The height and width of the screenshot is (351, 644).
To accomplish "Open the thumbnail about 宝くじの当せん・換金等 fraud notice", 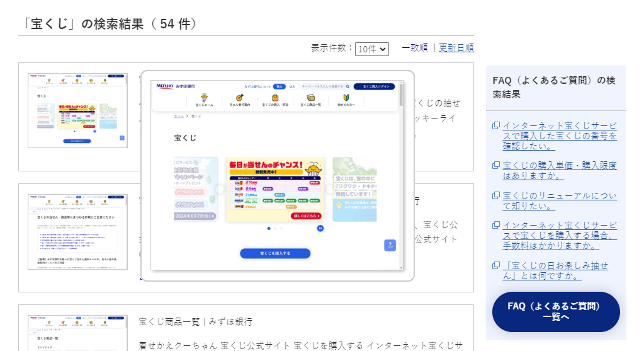I will tap(77, 232).
